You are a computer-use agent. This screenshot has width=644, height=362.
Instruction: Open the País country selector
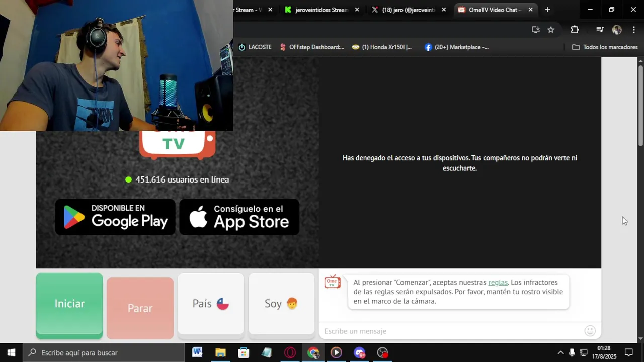[x=211, y=304]
